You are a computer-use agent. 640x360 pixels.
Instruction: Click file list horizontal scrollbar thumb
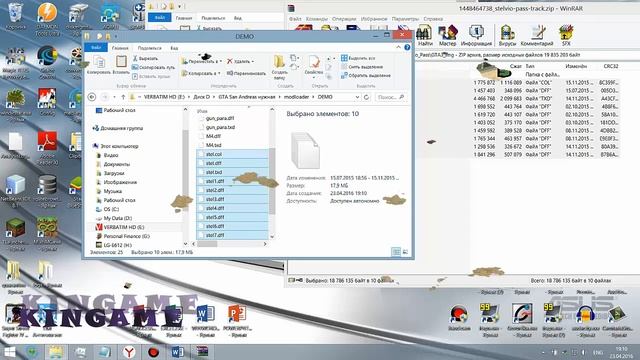click(208, 244)
